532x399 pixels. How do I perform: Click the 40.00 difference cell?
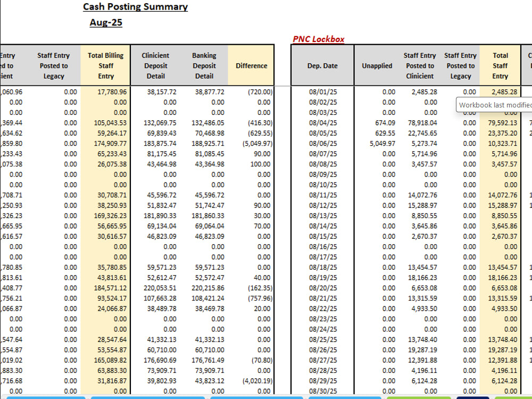[262, 278]
